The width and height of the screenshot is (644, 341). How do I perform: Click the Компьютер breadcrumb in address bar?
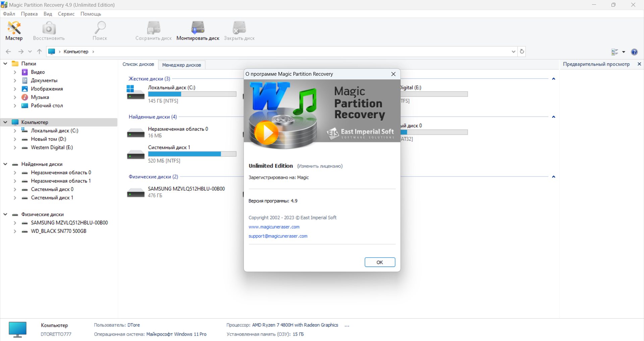point(76,52)
